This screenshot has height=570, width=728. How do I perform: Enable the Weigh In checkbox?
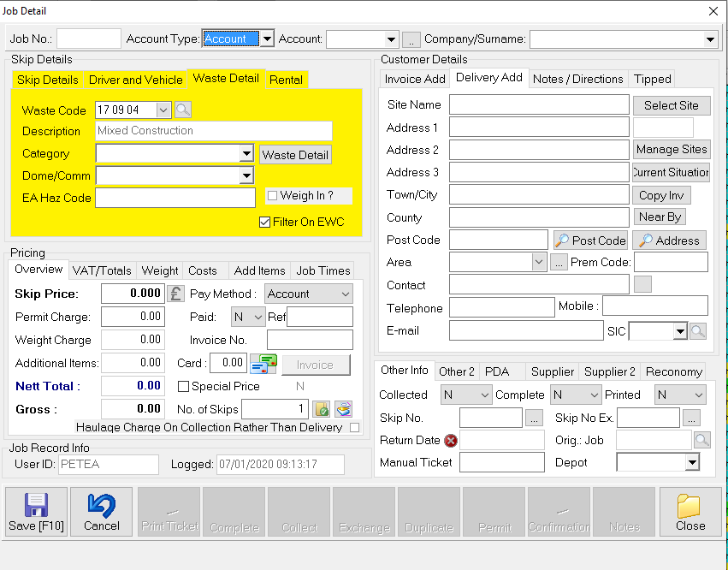(272, 196)
